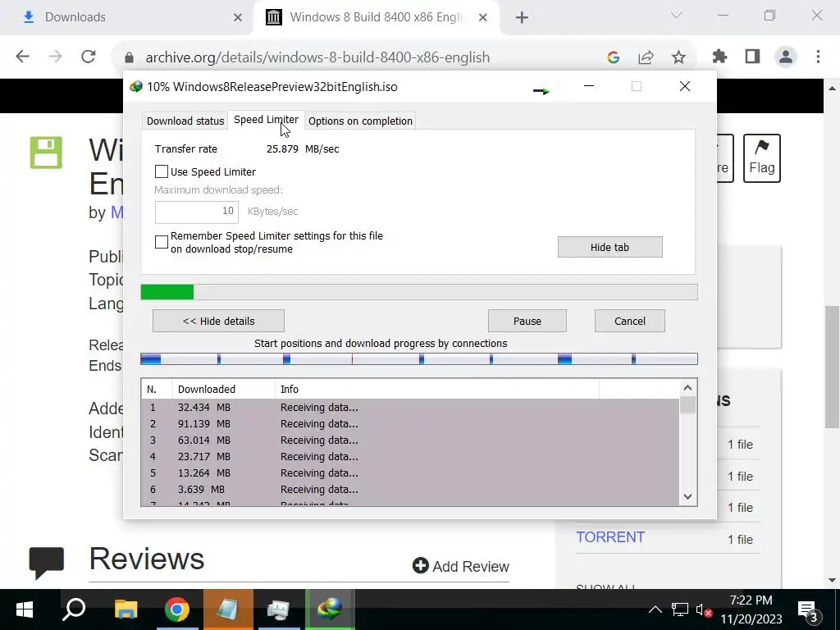The height and width of the screenshot is (630, 840).
Task: Toggle Chrome side panel
Action: pos(753,57)
